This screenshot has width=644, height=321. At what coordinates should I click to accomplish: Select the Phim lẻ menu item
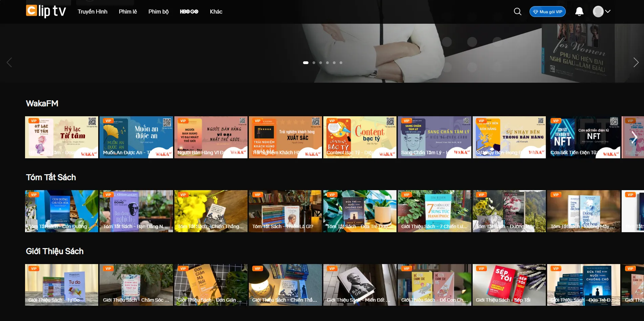coord(128,12)
